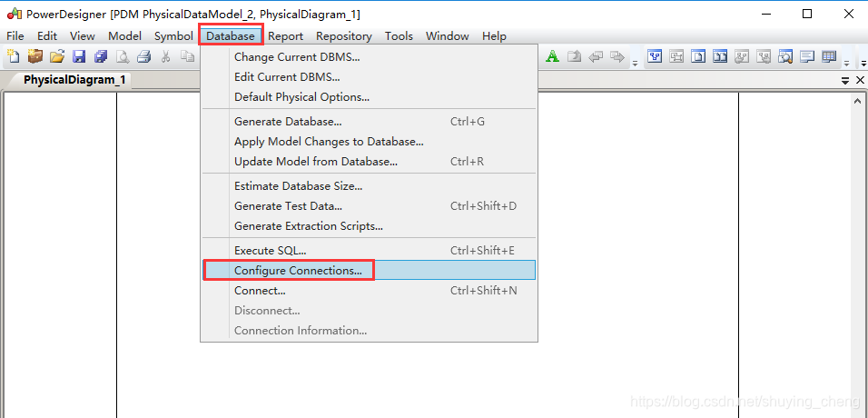Click the Print Preview toolbar icon
Image resolution: width=868 pixels, height=418 pixels.
(x=123, y=56)
